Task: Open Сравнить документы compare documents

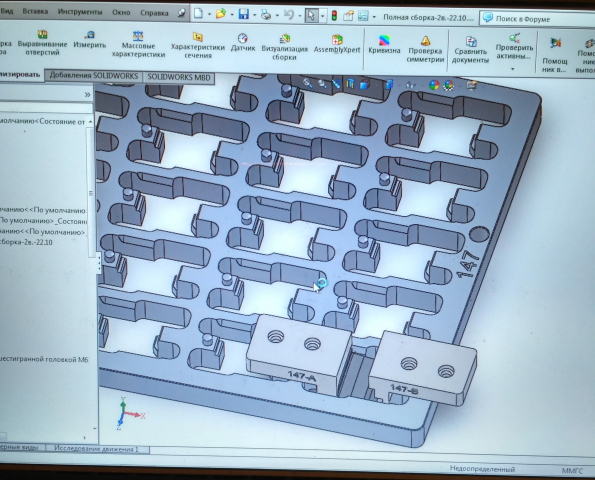Action: (x=470, y=50)
